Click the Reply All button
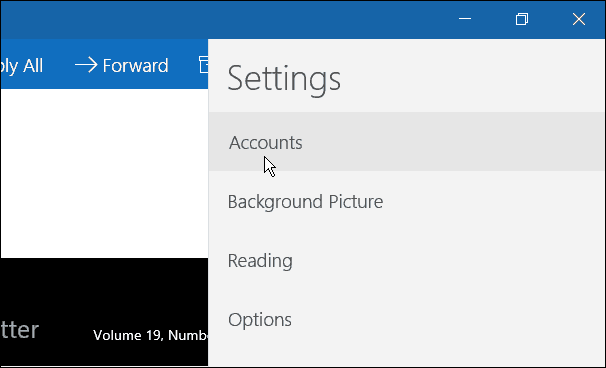Image resolution: width=606 pixels, height=368 pixels. (x=22, y=65)
